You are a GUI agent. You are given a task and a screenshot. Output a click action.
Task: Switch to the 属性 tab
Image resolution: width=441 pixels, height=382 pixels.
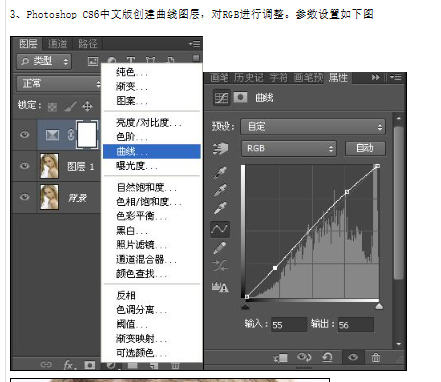point(338,78)
